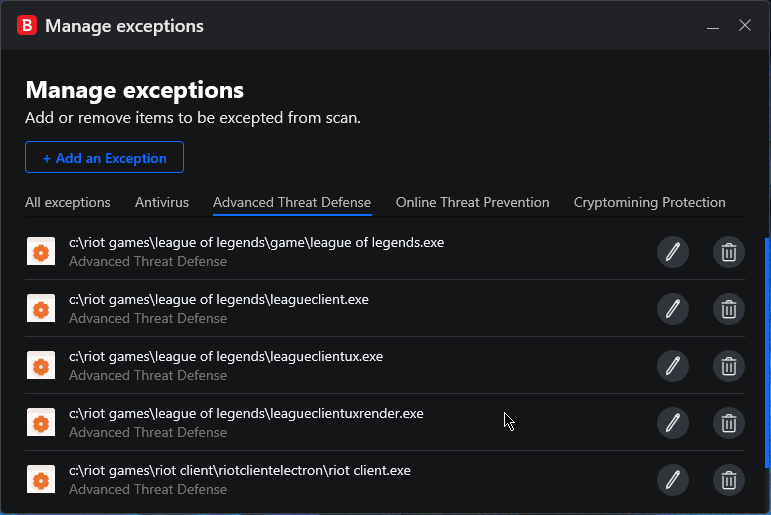Edit the league of legends.exe exception
This screenshot has height=515, width=771.
[673, 252]
